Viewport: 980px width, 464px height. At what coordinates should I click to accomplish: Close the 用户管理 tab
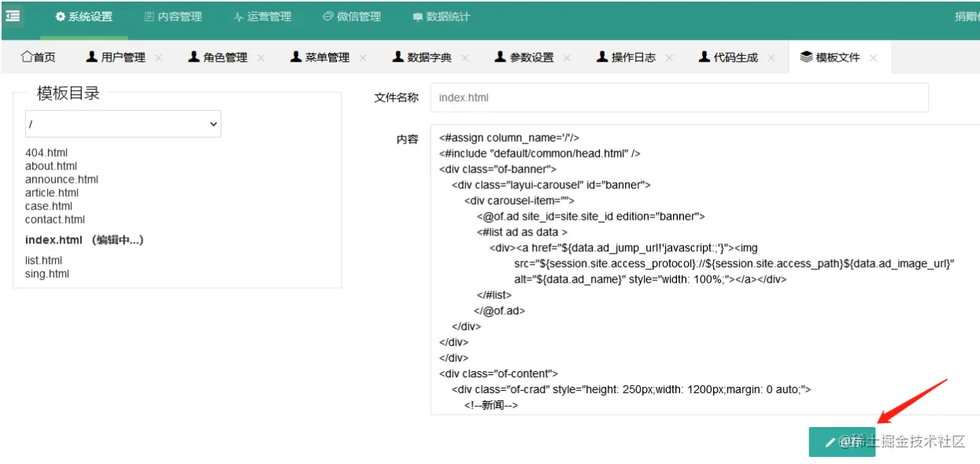pyautogui.click(x=159, y=58)
